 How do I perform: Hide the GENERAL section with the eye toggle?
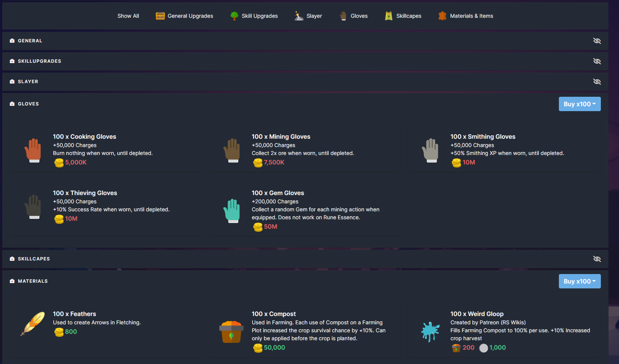pos(597,40)
